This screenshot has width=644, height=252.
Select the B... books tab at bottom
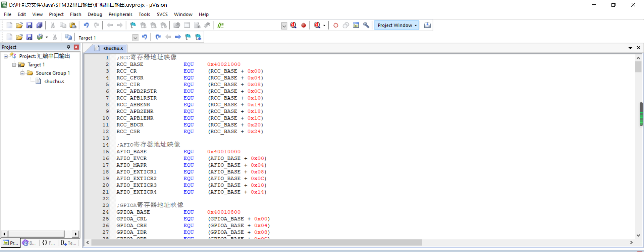pyautogui.click(x=29, y=243)
